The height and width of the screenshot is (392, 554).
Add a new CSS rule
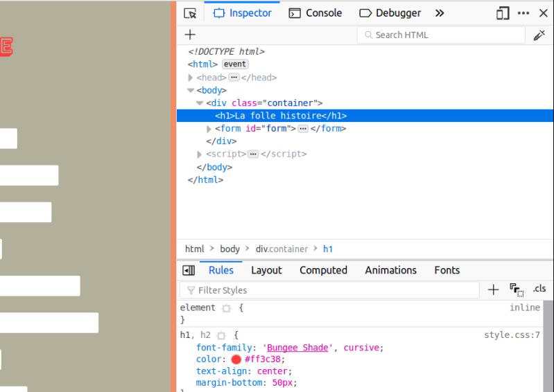coord(493,289)
